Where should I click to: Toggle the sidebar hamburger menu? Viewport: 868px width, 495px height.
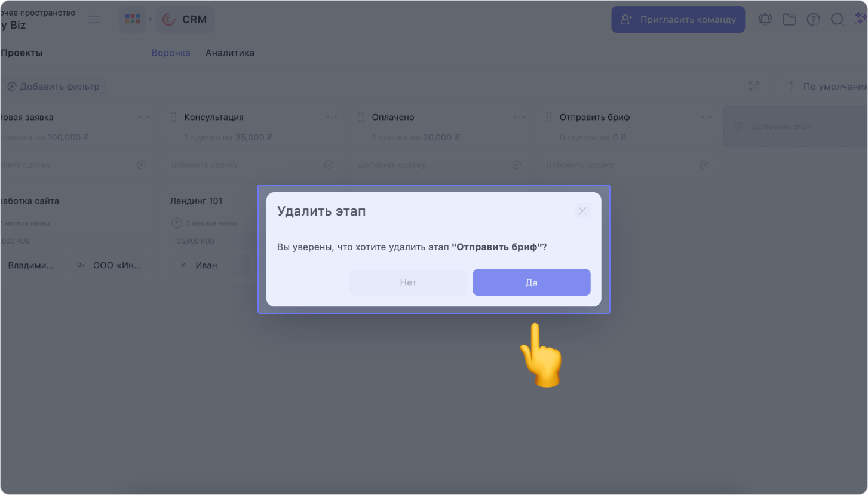(94, 20)
